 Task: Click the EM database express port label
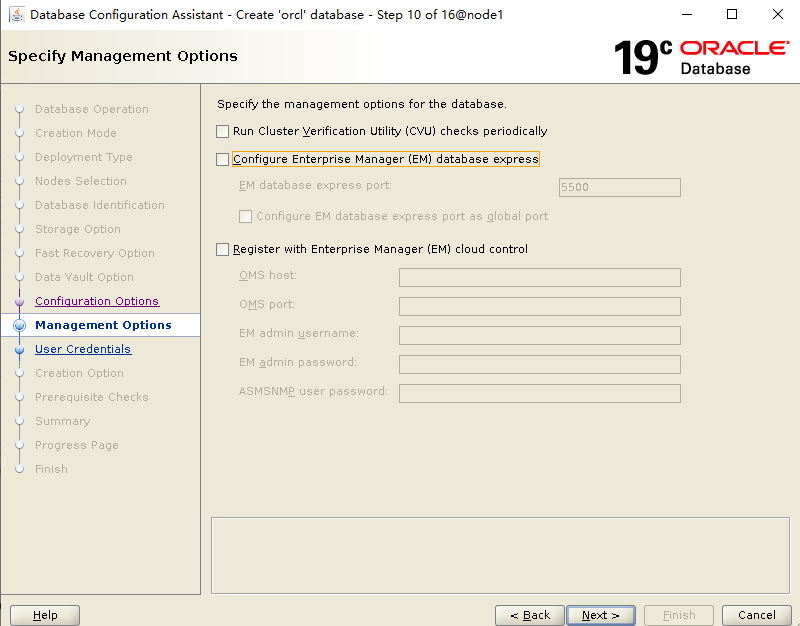[315, 185]
